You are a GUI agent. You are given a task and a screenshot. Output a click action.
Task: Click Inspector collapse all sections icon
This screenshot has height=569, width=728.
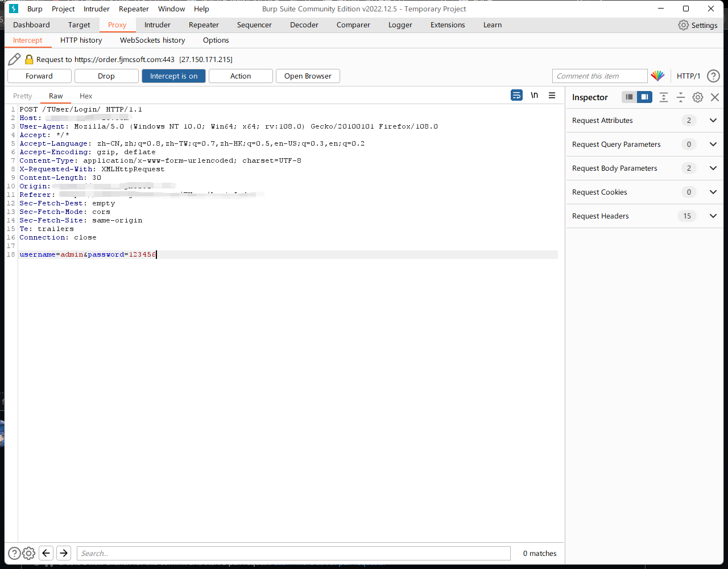[681, 97]
